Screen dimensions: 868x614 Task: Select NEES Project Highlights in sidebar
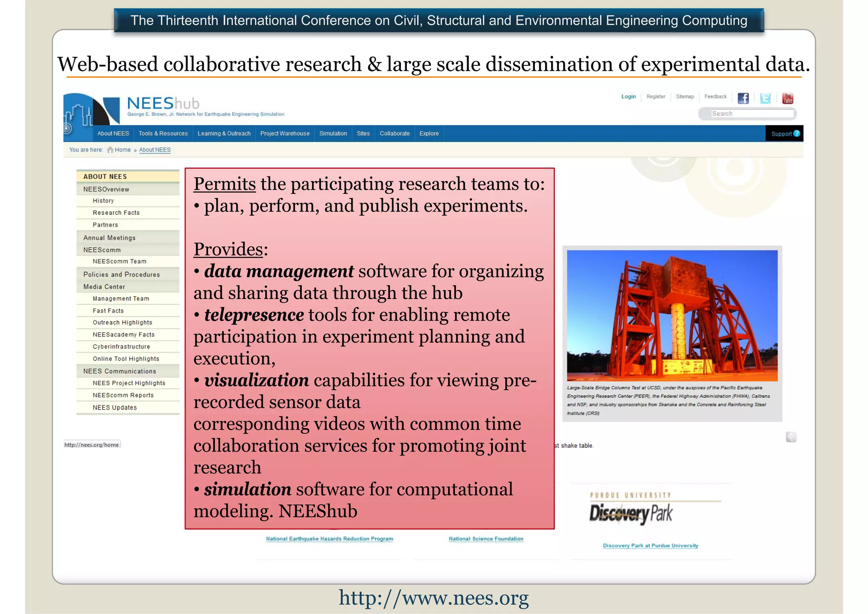click(128, 383)
